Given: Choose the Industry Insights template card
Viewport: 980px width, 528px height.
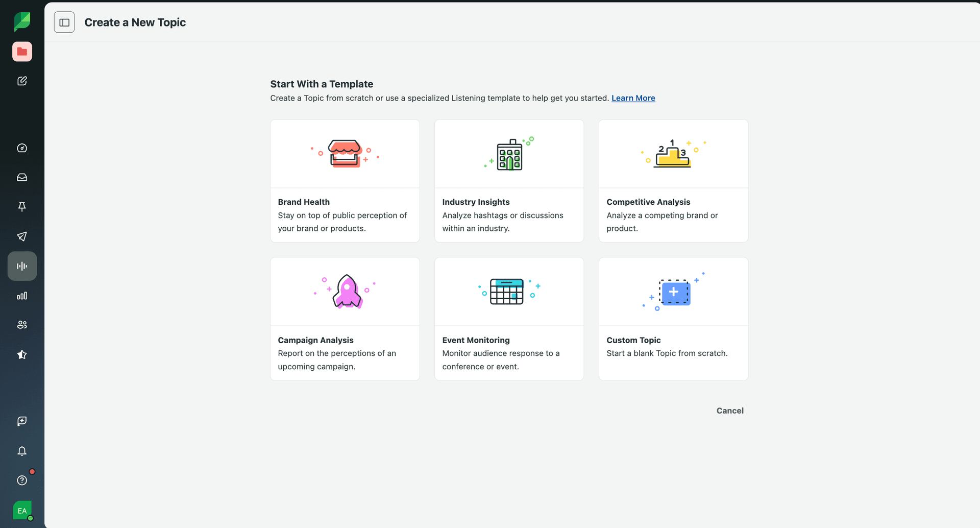Looking at the screenshot, I should tap(509, 181).
